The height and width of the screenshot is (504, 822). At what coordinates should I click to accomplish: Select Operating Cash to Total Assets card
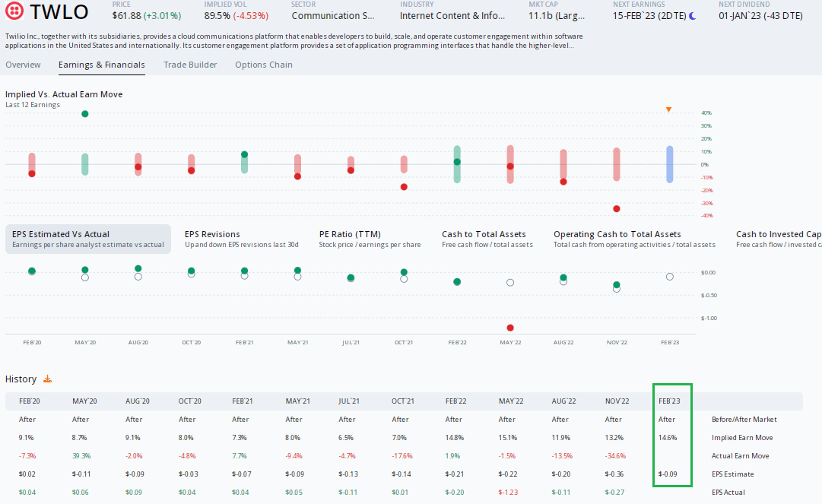[634, 239]
